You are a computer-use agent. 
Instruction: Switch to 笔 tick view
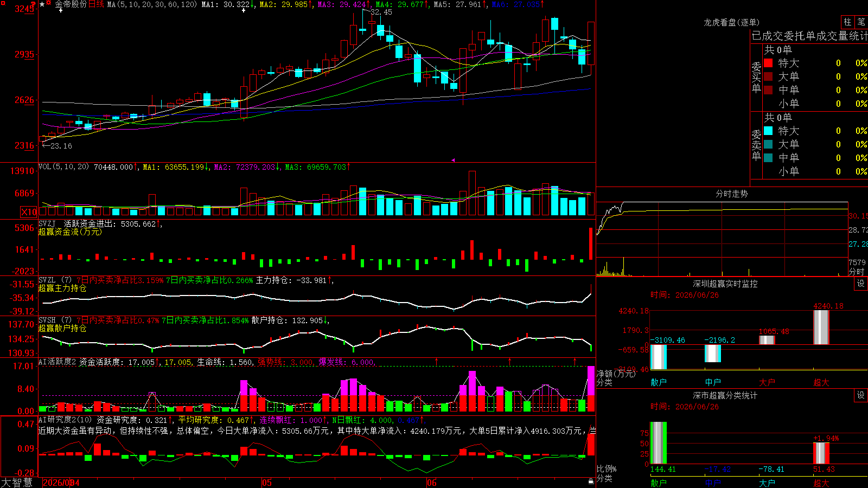point(861,22)
